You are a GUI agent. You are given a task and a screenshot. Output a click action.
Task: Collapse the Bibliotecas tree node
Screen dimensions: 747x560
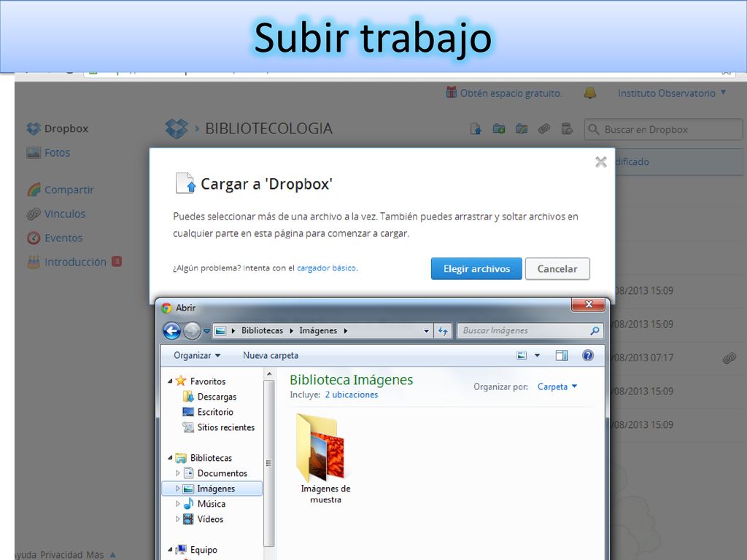(x=170, y=458)
